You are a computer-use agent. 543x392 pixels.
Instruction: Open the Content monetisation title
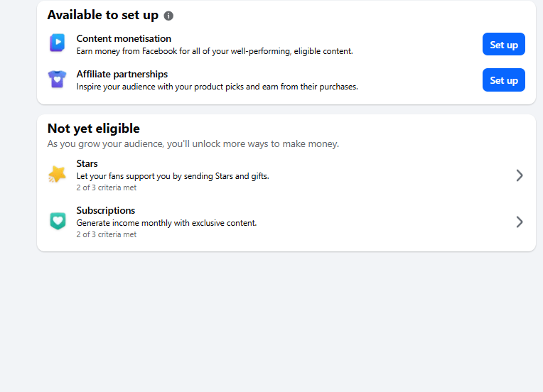[x=124, y=38]
